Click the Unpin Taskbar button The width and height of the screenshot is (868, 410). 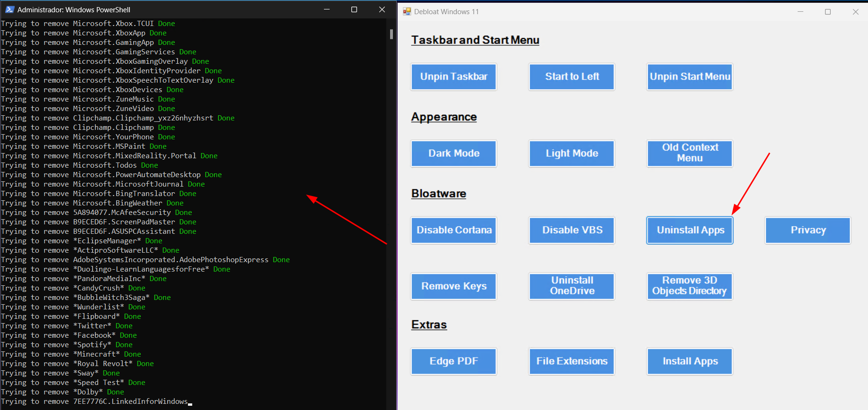[453, 77]
